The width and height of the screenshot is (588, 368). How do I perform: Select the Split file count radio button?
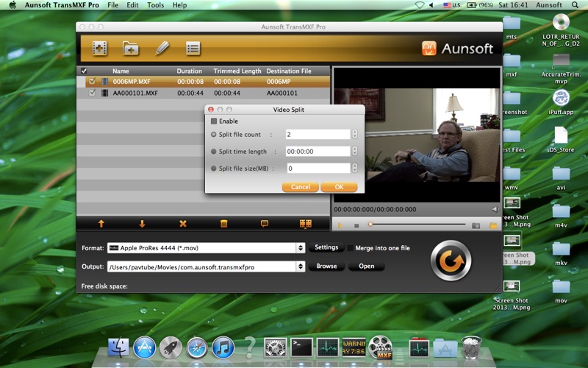[x=214, y=135]
